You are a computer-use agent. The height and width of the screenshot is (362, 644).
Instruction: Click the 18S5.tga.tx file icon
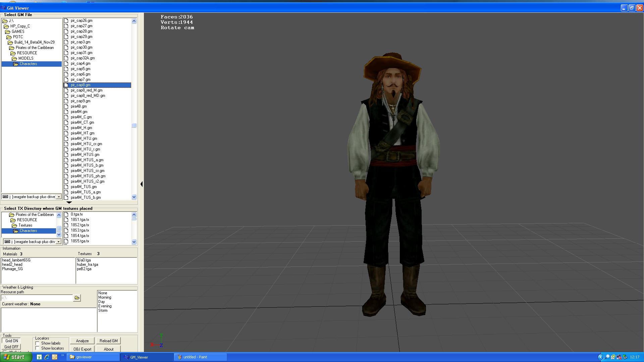point(66,241)
